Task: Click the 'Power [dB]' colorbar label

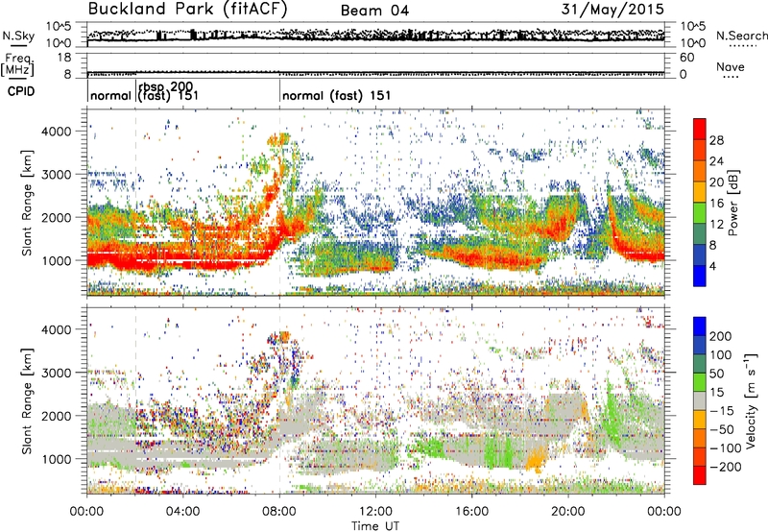Action: [733, 203]
